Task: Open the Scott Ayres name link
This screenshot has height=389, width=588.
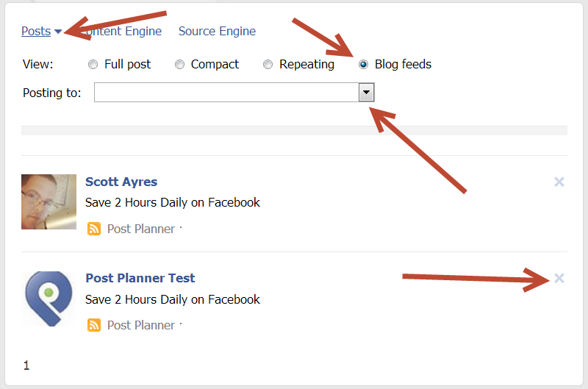Action: pyautogui.click(x=121, y=182)
